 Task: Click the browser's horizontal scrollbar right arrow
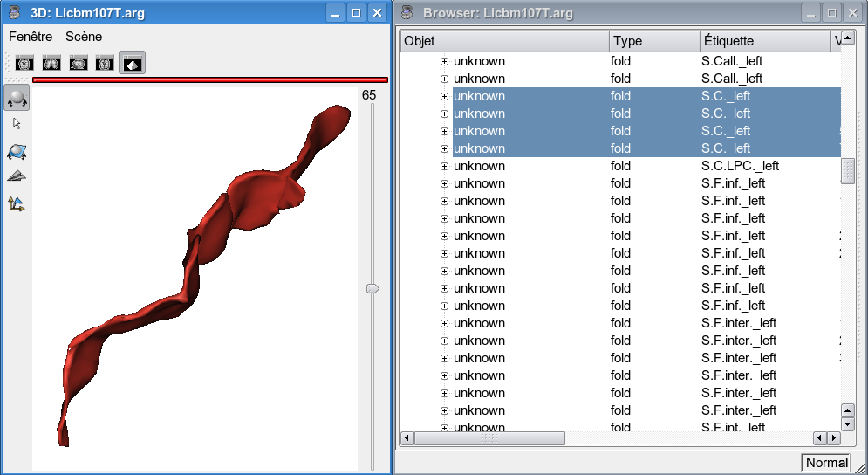[x=831, y=438]
